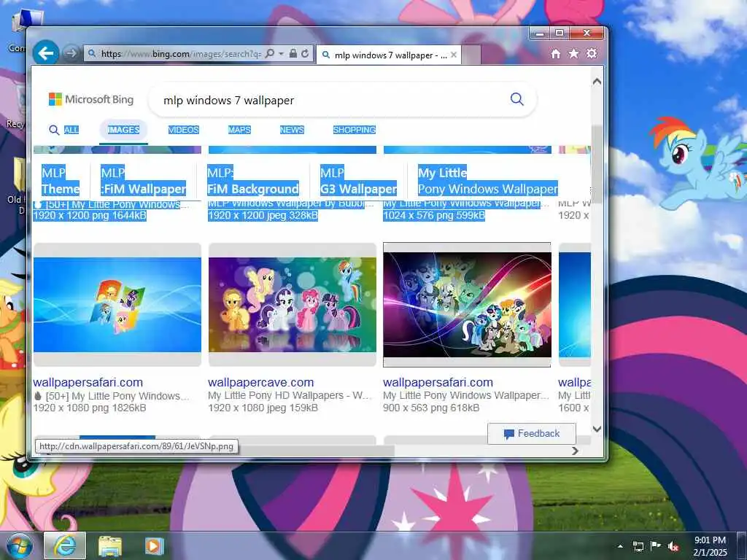Open the wallpapercave.com link
This screenshot has height=560, width=747.
(x=261, y=382)
